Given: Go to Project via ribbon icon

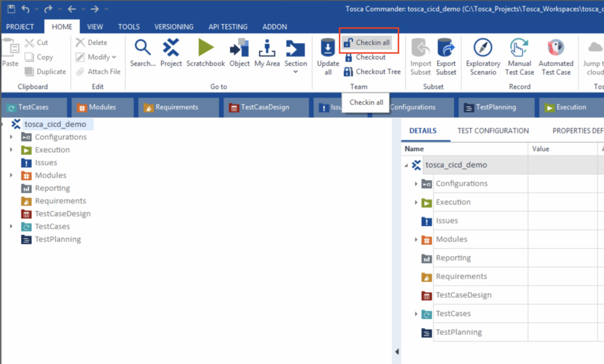Looking at the screenshot, I should (171, 53).
